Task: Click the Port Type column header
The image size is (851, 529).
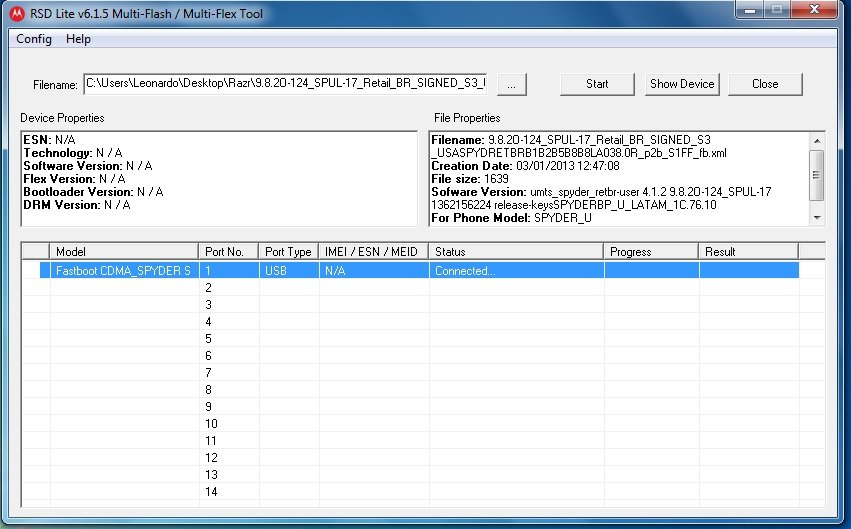Action: [x=289, y=252]
